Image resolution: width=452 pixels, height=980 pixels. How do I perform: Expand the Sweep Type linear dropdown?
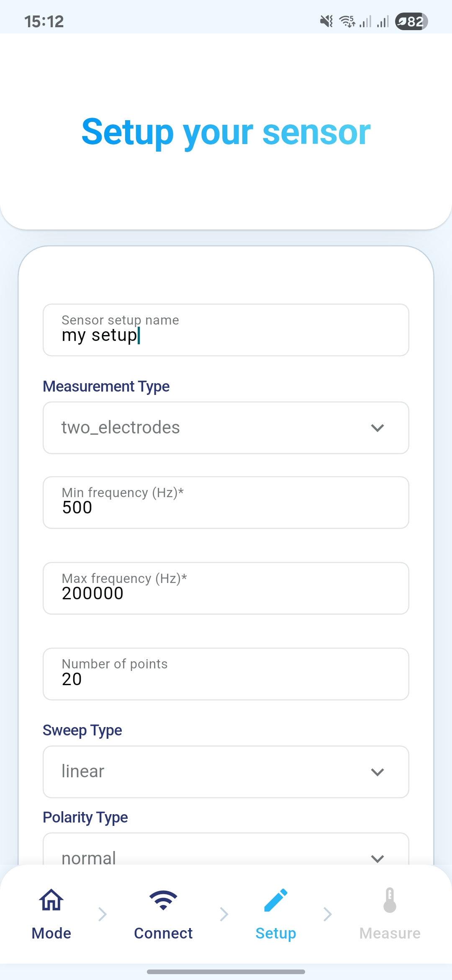pos(226,771)
